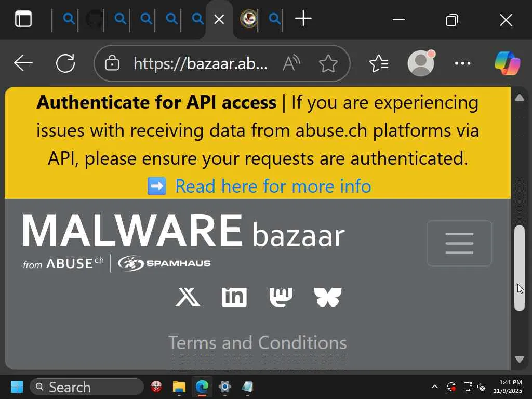The width and height of the screenshot is (532, 399).
Task: Open the Favorites list
Action: pos(379,63)
